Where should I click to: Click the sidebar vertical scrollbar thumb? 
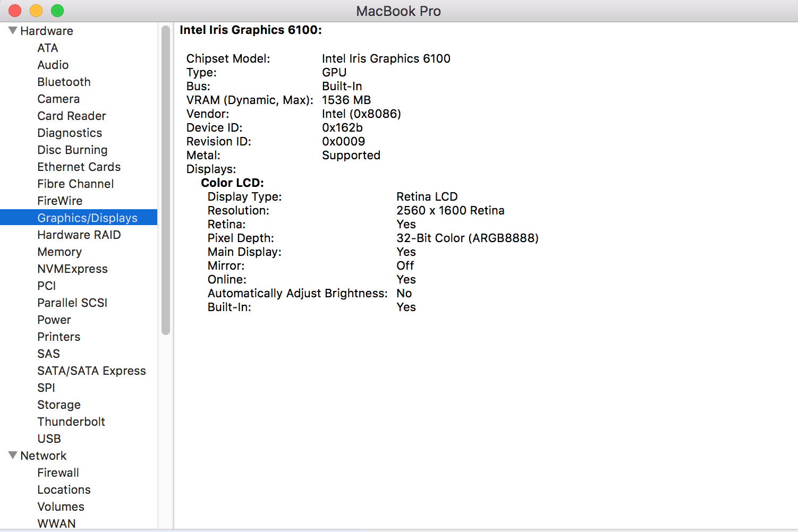click(166, 181)
